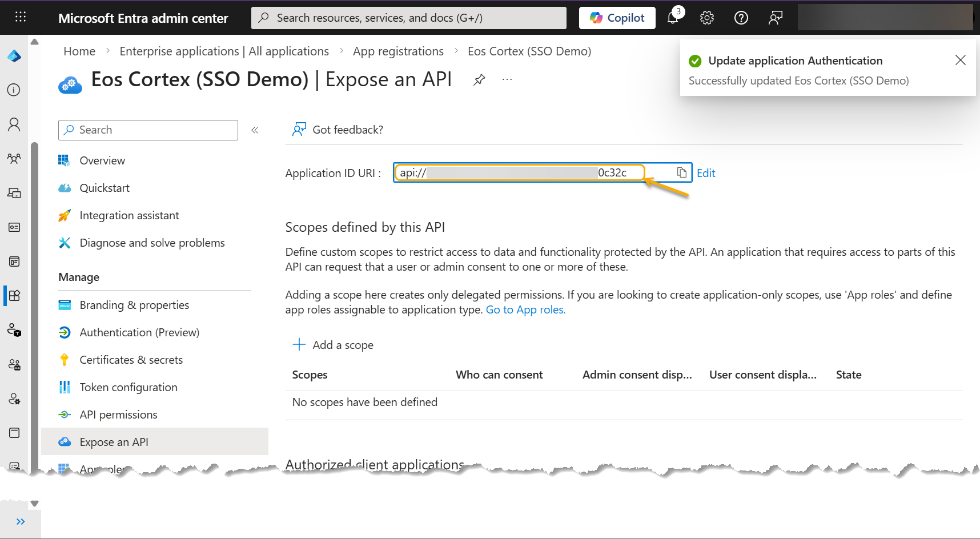Click User consent display column header

(x=763, y=375)
